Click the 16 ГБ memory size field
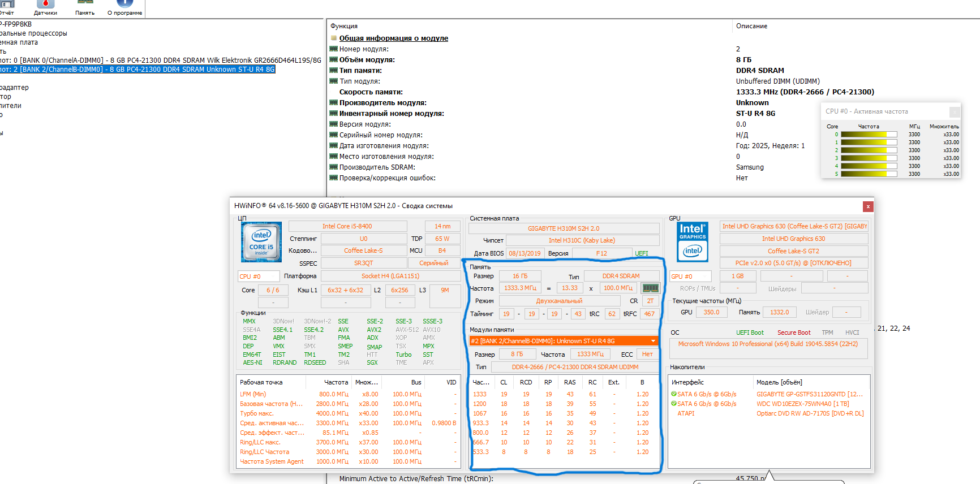This screenshot has width=980, height=484. point(520,276)
